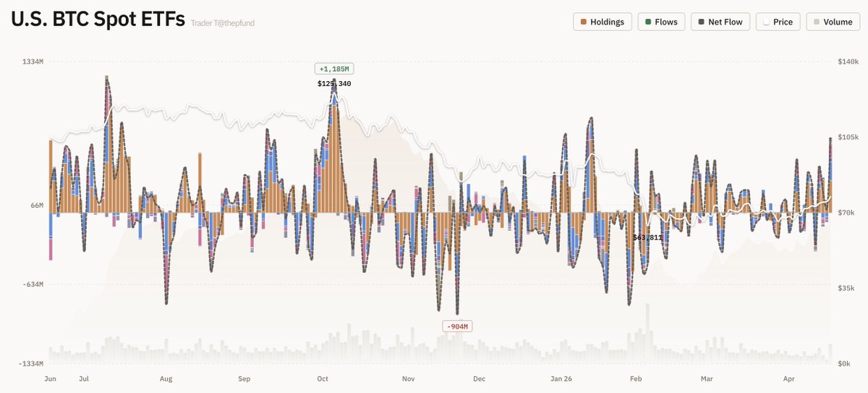
Task: Click the Trader T@thepfund attribution link
Action: coord(223,23)
